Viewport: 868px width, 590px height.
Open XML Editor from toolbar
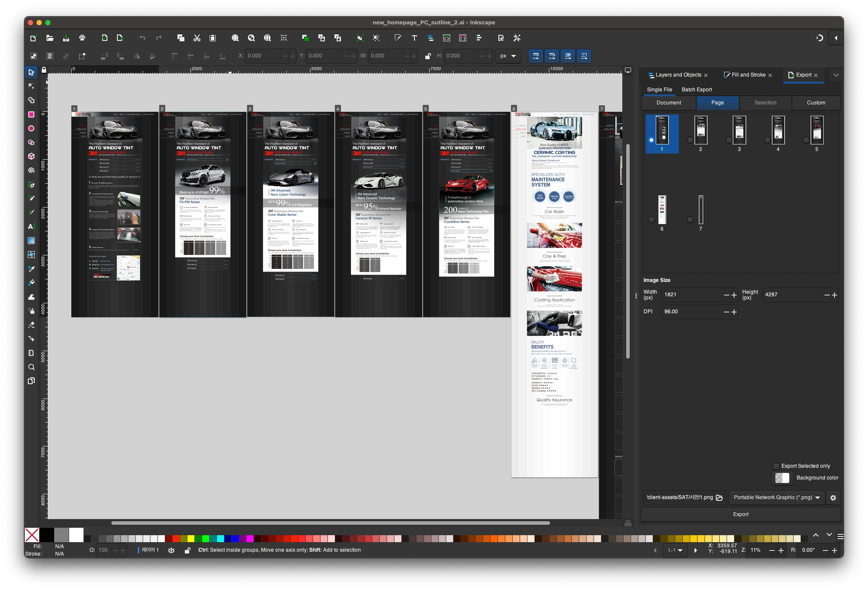447,38
